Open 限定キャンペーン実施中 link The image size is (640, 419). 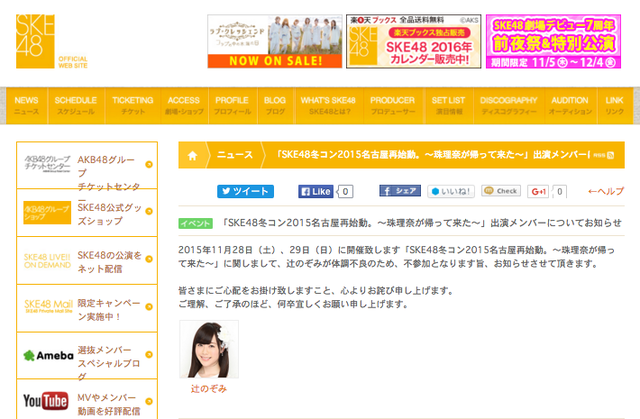pos(109,310)
